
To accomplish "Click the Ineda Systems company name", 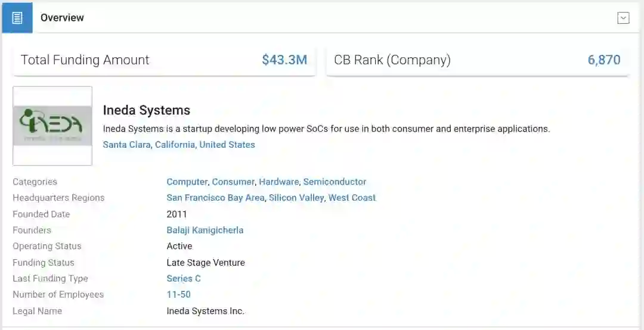I will (147, 110).
